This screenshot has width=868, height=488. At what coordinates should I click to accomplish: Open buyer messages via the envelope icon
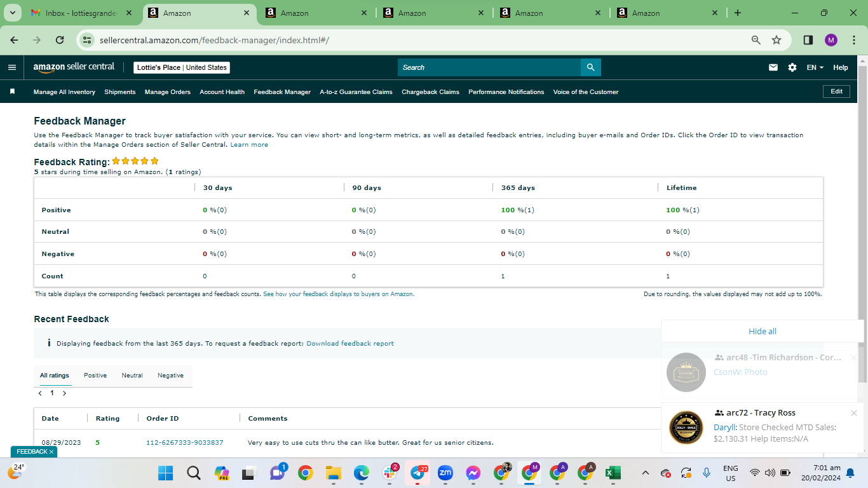point(773,67)
